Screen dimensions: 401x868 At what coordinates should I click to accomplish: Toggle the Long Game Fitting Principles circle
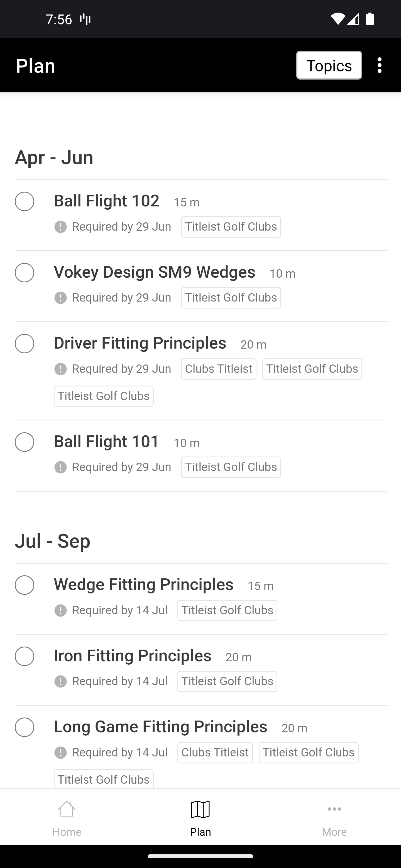[x=24, y=727]
